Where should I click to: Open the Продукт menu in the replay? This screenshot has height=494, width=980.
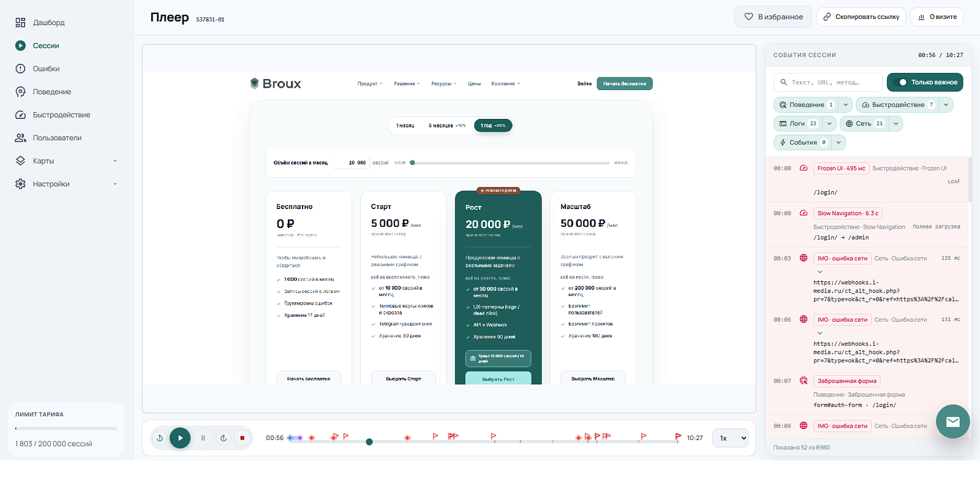tap(370, 84)
